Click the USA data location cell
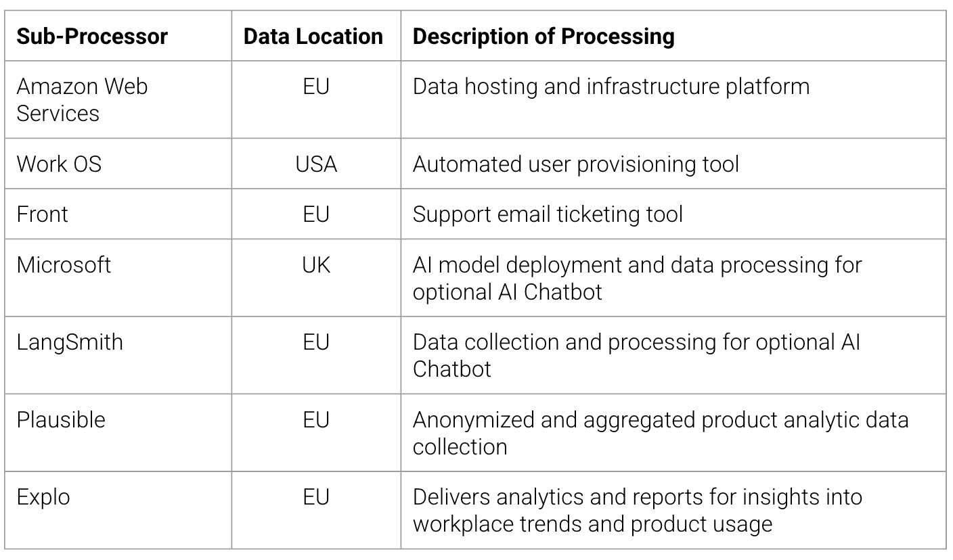 (316, 164)
